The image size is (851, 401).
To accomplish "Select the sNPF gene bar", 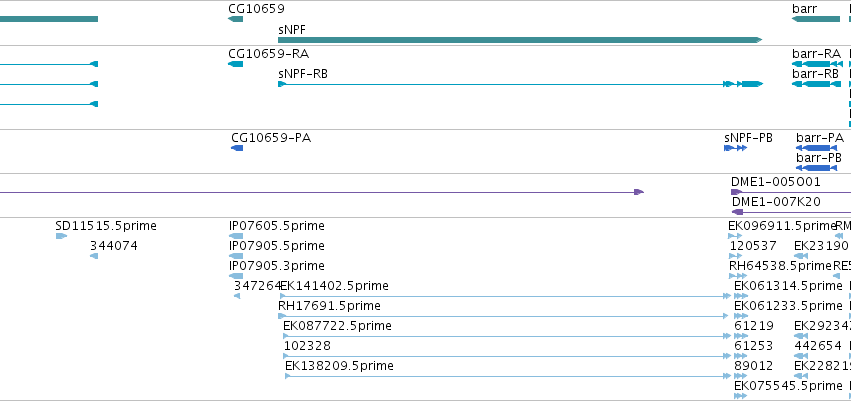I will pyautogui.click(x=520, y=40).
